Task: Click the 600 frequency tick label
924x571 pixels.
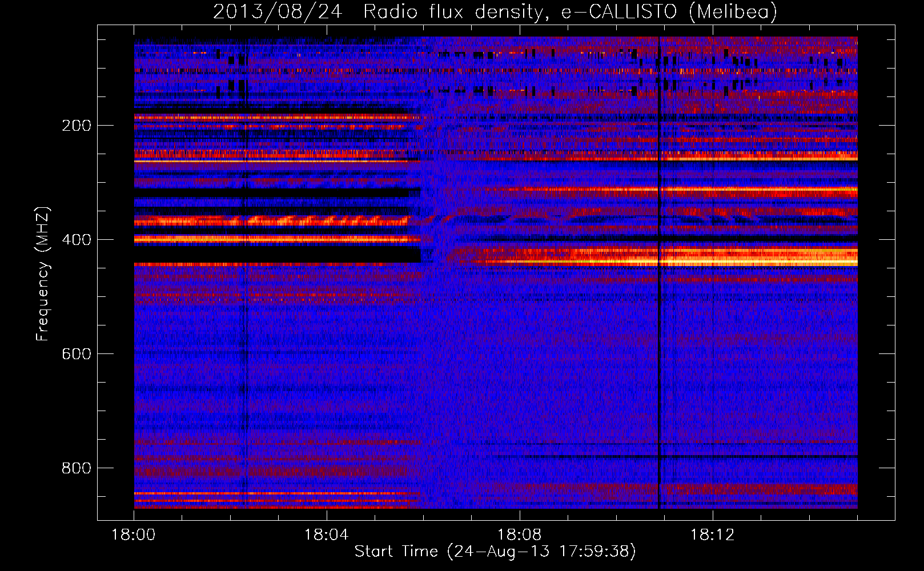Action: (x=77, y=354)
